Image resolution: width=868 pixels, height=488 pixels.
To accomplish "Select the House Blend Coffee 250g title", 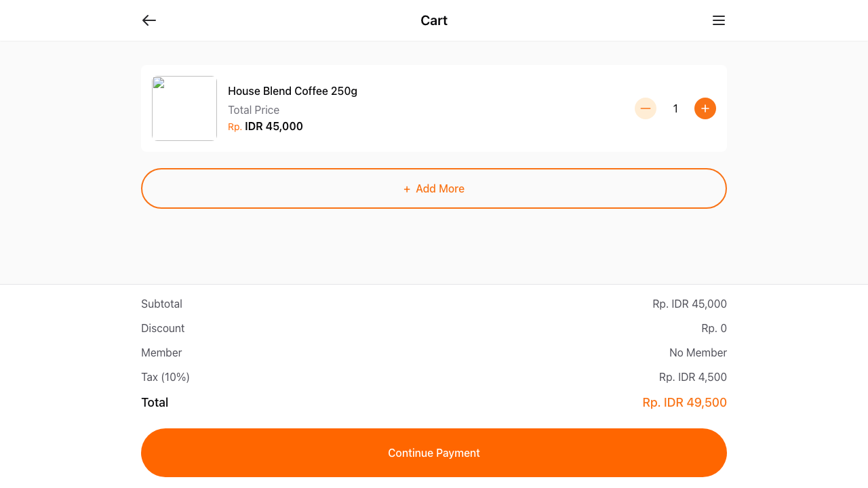I will [292, 91].
